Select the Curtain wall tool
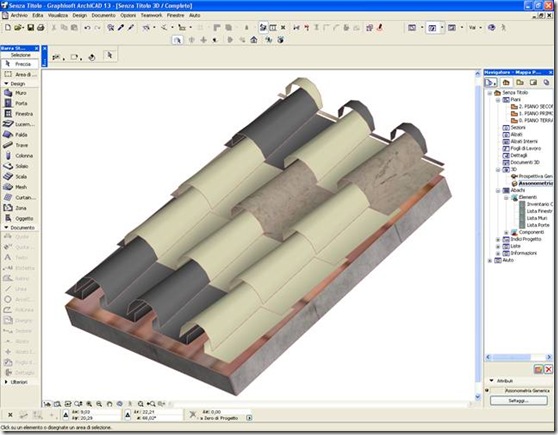 click(20, 198)
